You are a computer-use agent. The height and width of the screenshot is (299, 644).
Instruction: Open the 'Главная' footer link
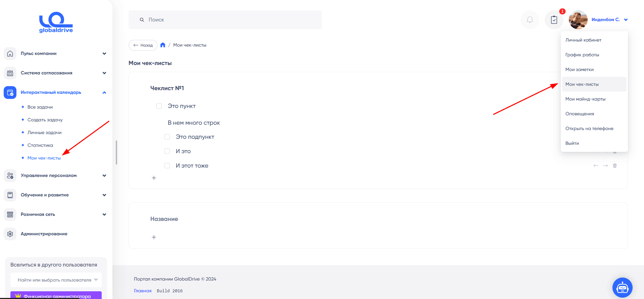click(143, 291)
